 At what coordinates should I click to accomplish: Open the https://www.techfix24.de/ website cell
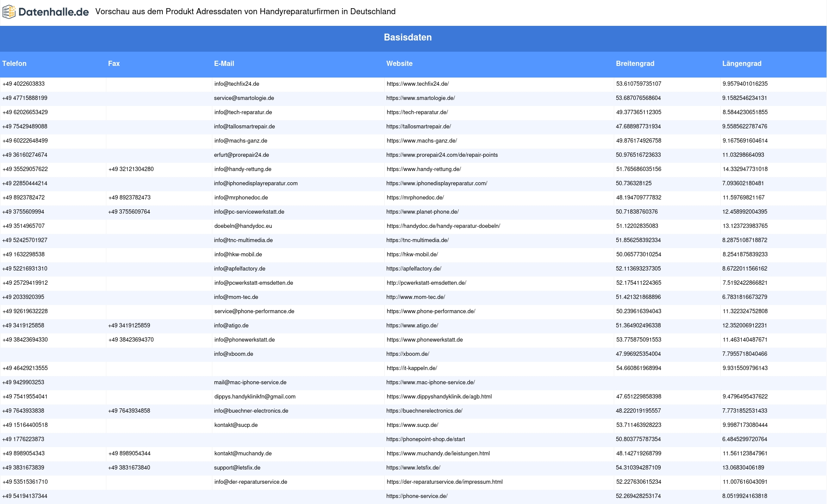pos(418,84)
